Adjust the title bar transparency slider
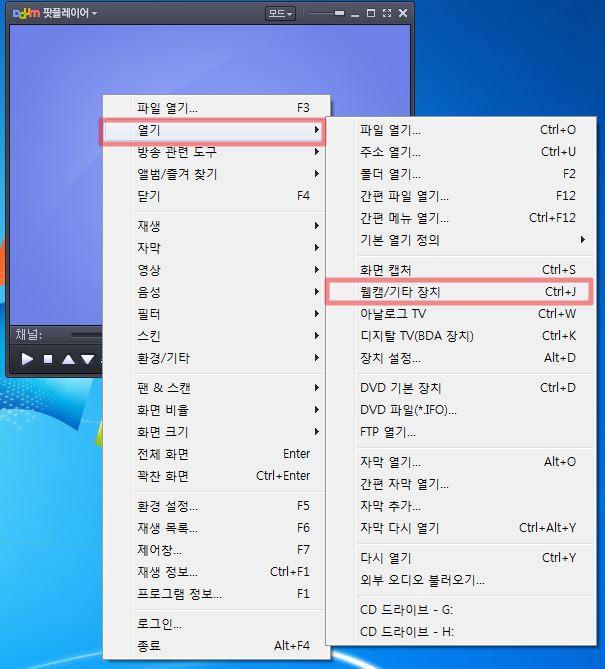The width and height of the screenshot is (605, 669). click(327, 13)
